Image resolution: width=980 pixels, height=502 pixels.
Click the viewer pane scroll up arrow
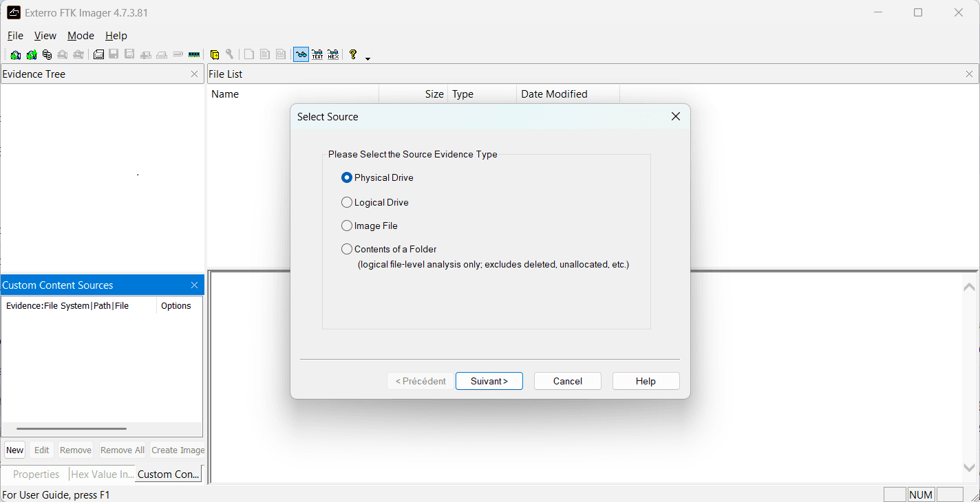(x=970, y=286)
